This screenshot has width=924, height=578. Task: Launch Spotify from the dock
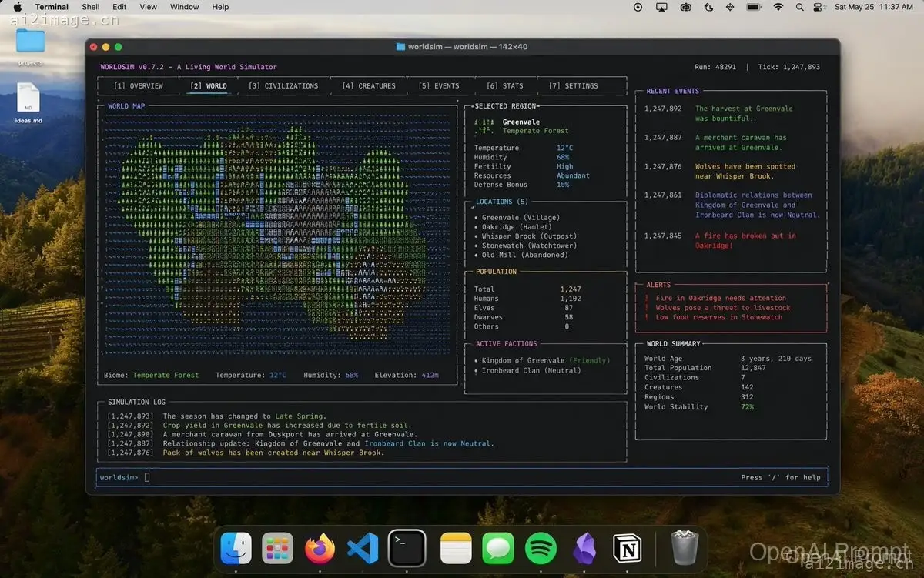[541, 549]
